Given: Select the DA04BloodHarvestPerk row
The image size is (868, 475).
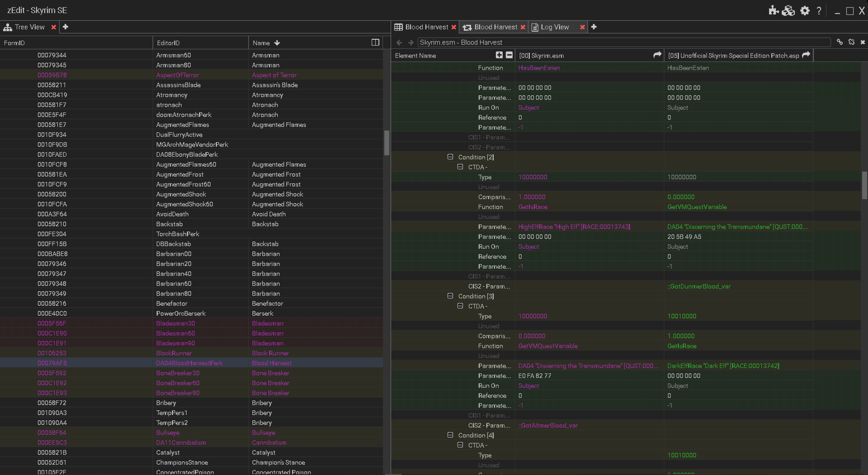Looking at the screenshot, I should (x=191, y=363).
